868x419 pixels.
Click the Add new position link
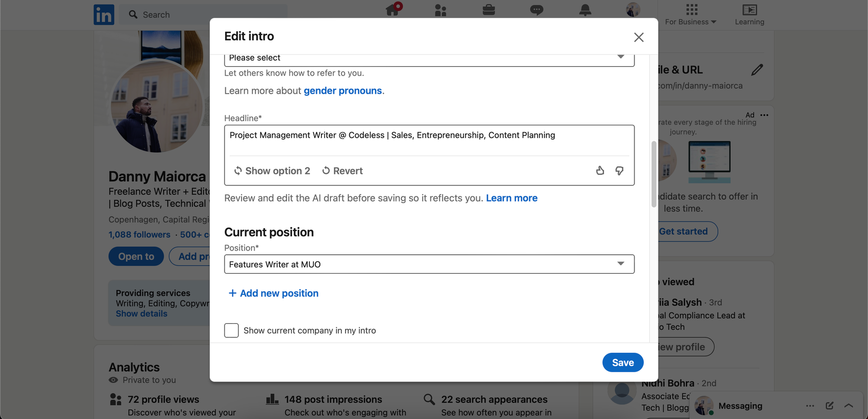pos(274,293)
